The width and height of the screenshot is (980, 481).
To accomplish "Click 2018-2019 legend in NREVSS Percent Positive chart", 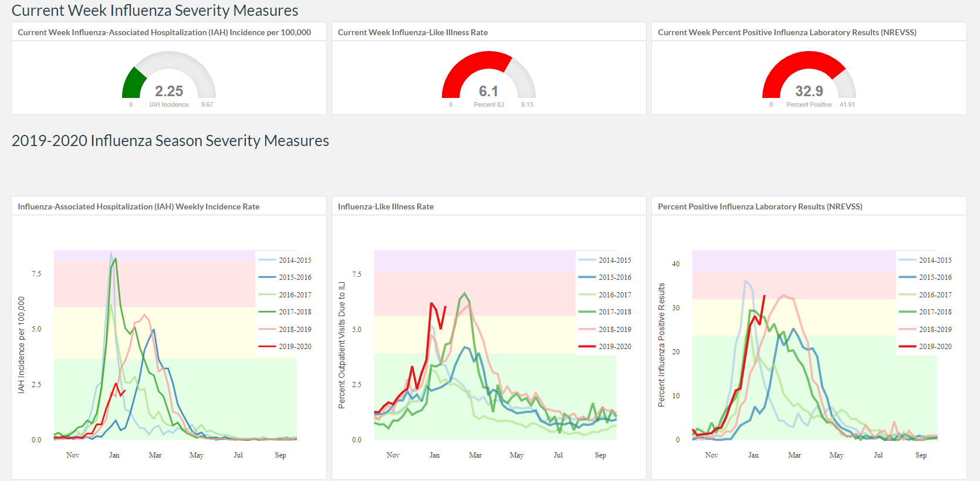I will [x=925, y=329].
